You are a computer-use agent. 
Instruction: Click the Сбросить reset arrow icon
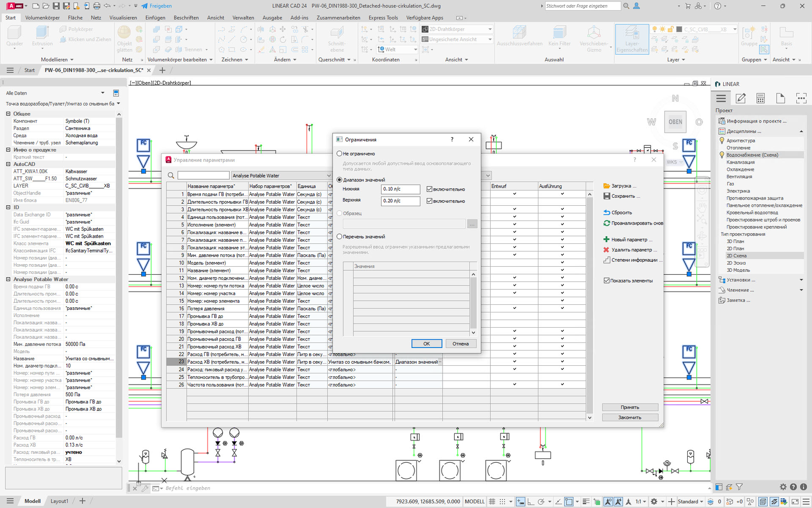click(606, 212)
